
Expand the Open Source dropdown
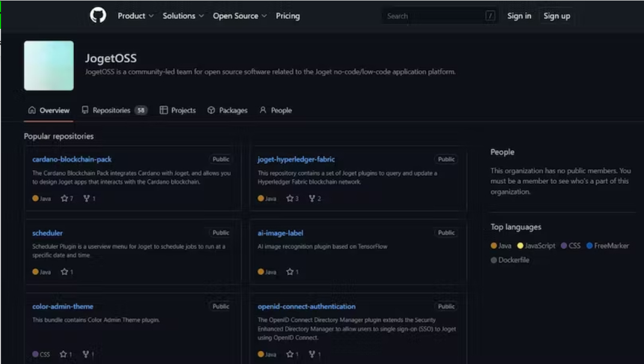pos(239,16)
